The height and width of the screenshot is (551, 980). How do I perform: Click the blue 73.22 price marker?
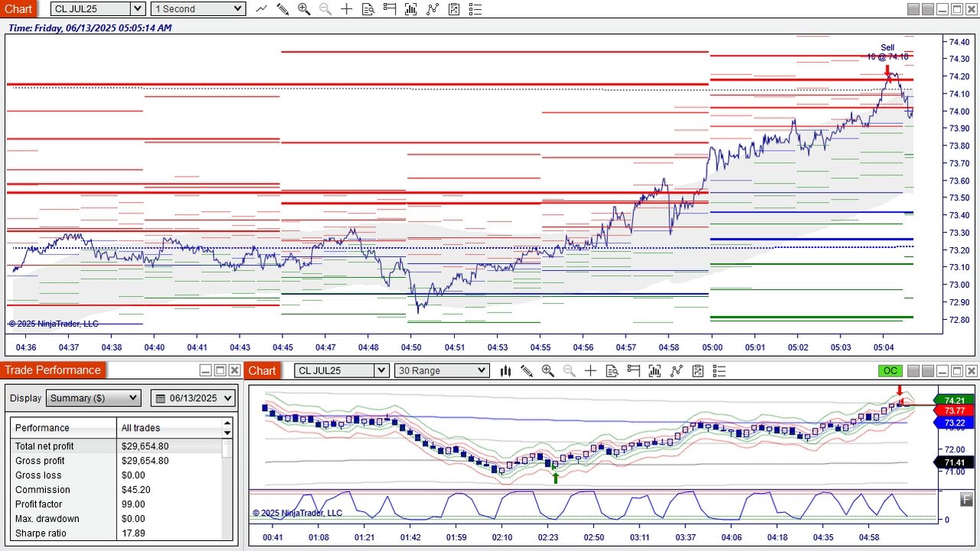click(954, 422)
